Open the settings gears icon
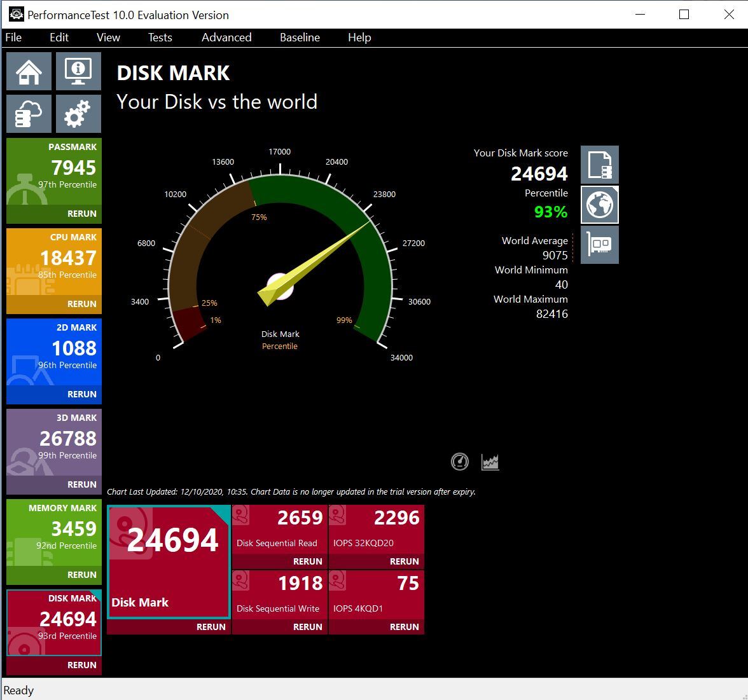The width and height of the screenshot is (748, 700). click(78, 113)
